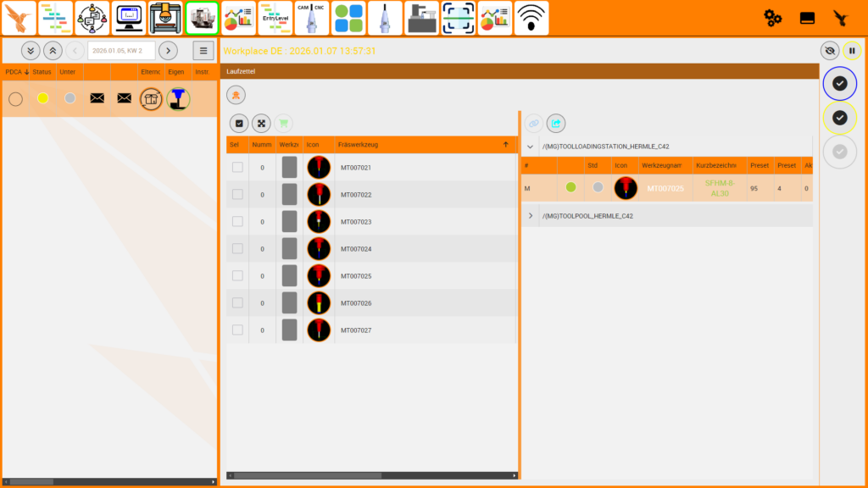Viewport: 868px width, 488px height.
Task: Click the date field showing KW 2
Action: (121, 51)
